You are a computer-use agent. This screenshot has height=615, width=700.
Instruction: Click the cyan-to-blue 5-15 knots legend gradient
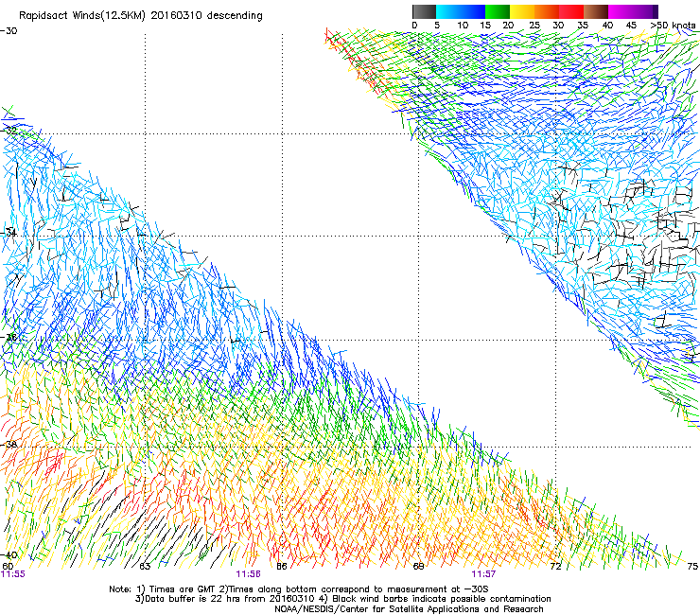point(460,11)
